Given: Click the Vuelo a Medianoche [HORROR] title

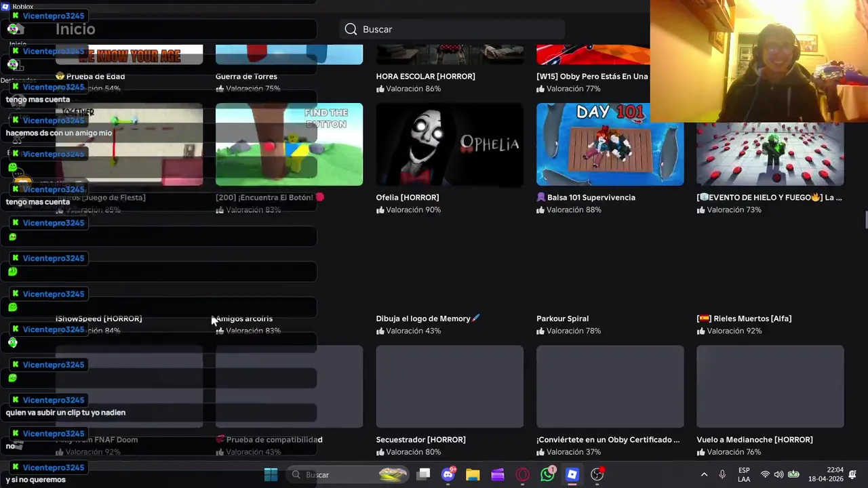Looking at the screenshot, I should tap(754, 440).
